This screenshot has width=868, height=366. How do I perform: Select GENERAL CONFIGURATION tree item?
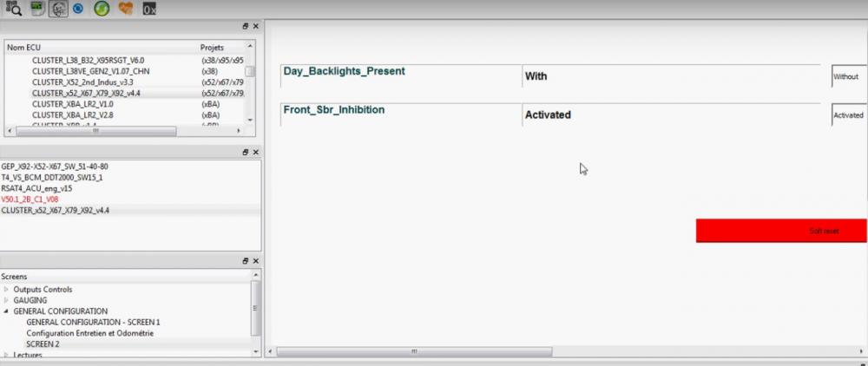[61, 311]
